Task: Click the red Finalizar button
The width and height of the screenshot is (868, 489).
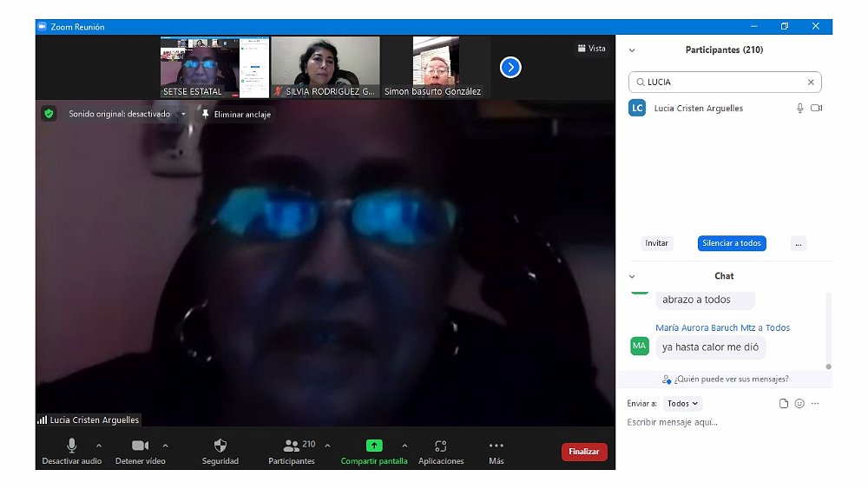Action: point(584,452)
